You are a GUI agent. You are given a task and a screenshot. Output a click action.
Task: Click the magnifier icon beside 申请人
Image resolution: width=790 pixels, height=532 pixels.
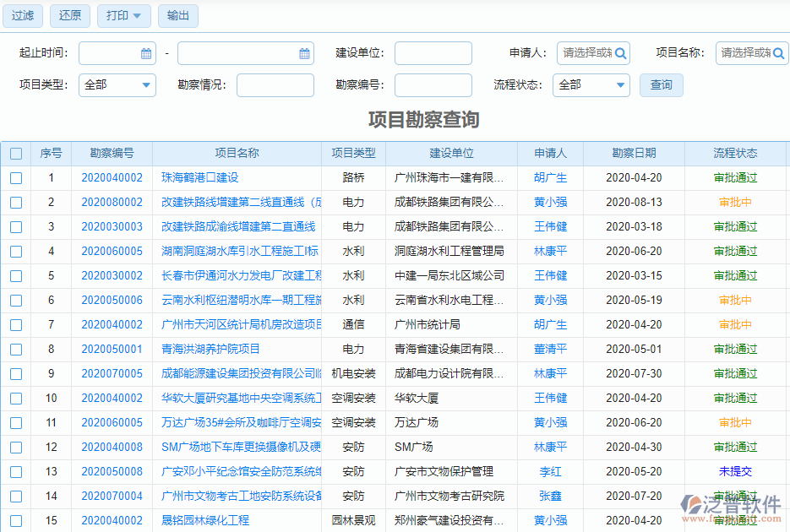620,52
